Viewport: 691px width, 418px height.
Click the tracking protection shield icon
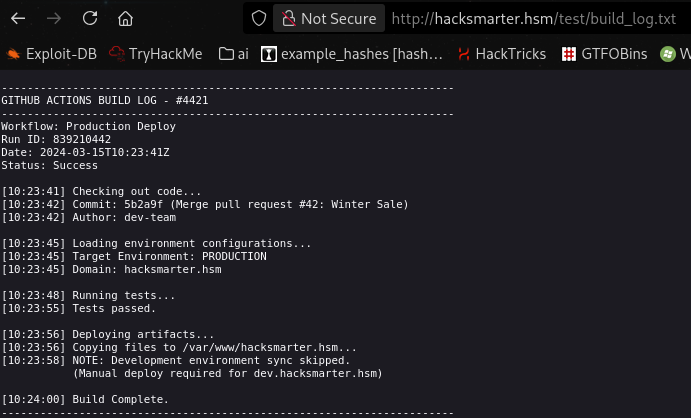pyautogui.click(x=259, y=18)
